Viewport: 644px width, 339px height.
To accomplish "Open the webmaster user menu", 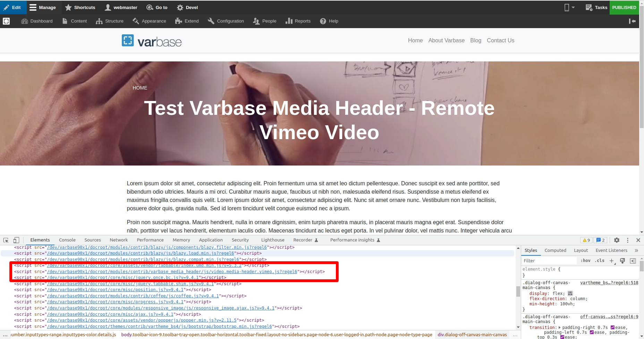I will pos(121,7).
